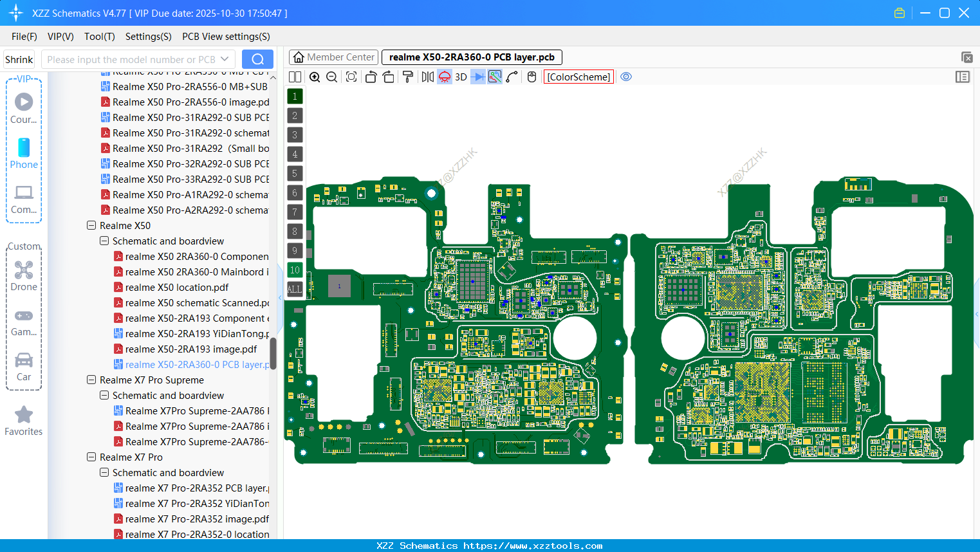Viewport: 980px width, 552px height.
Task: Collapse the Realme X7 Pro Supreme node
Action: pos(91,380)
